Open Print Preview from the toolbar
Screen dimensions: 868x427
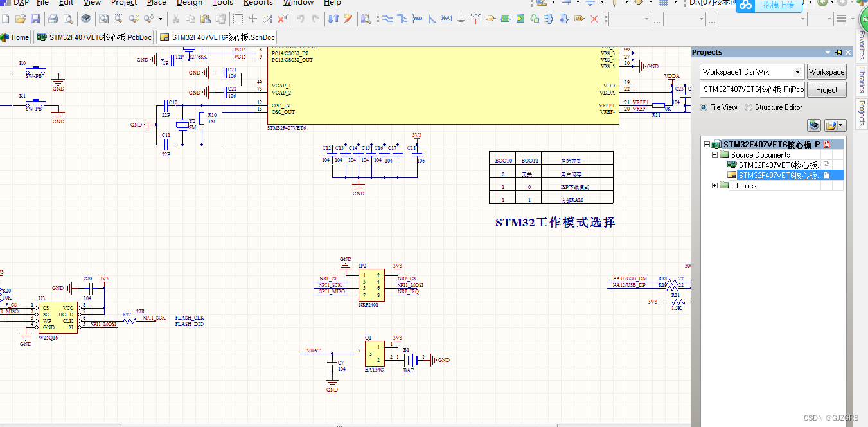(x=67, y=18)
